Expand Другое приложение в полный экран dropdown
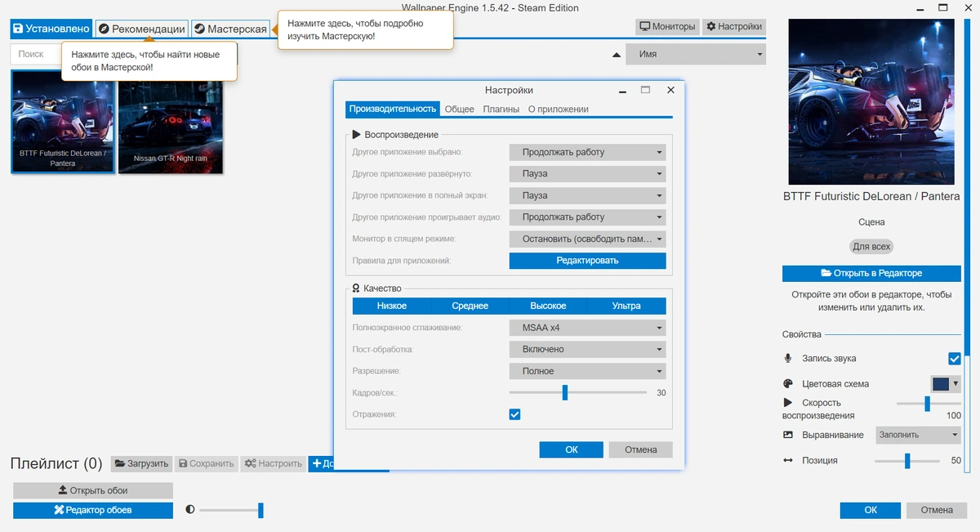The image size is (980, 532). (x=588, y=195)
